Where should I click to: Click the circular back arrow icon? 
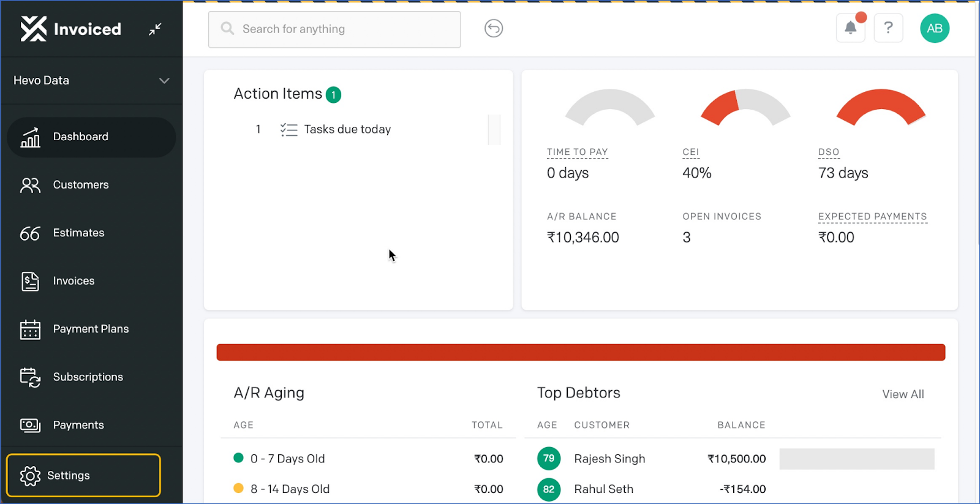(x=493, y=28)
